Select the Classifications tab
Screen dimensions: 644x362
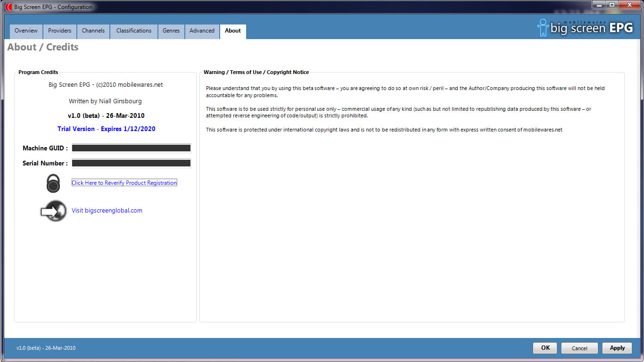pyautogui.click(x=134, y=31)
